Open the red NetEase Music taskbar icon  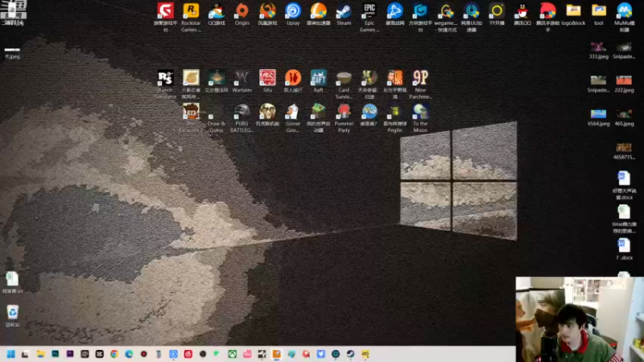point(188,354)
